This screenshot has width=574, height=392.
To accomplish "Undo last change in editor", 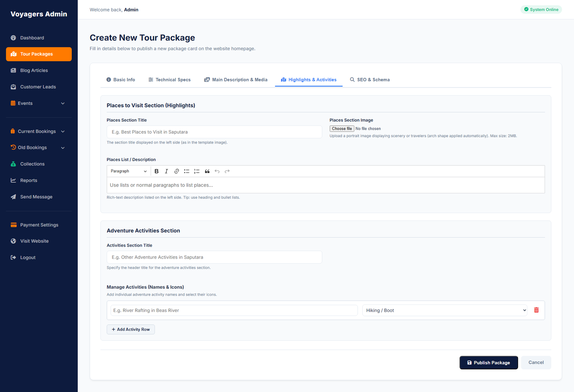I will pos(217,171).
